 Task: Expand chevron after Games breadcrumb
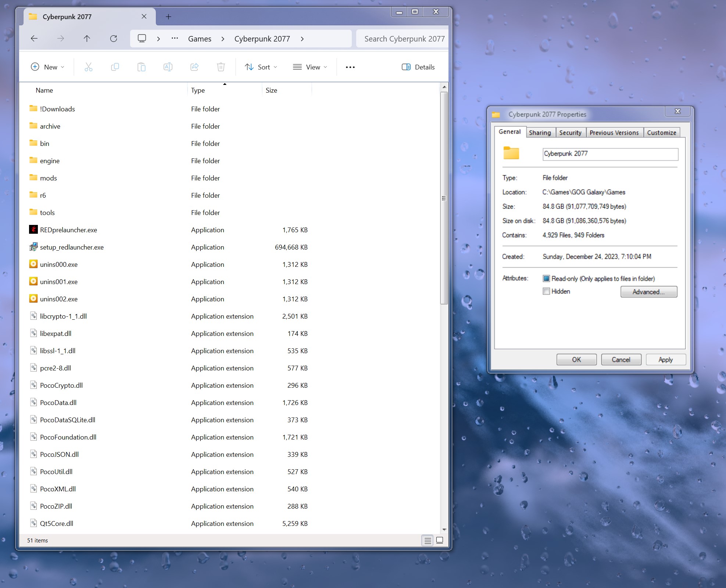pos(223,39)
